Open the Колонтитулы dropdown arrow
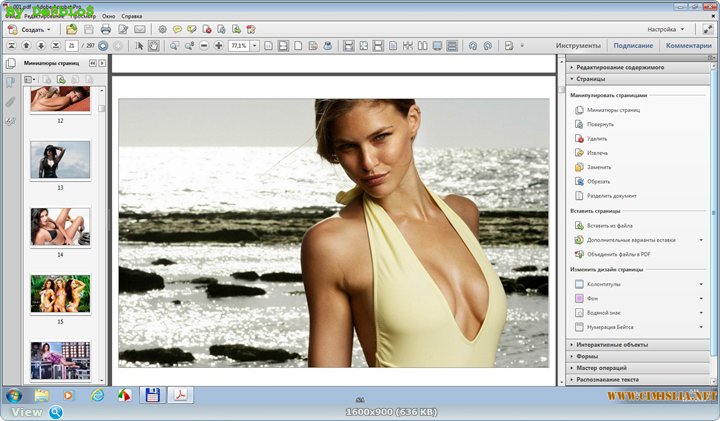720x421 pixels. point(701,284)
